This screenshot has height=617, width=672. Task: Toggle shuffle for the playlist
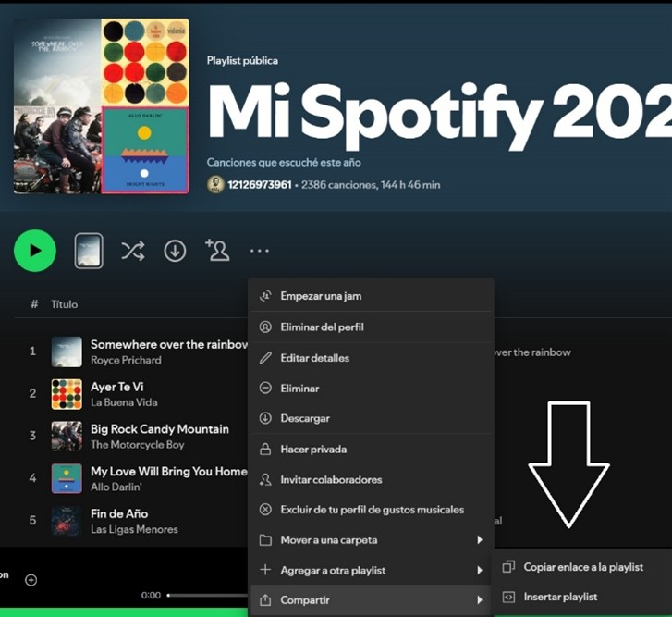132,251
